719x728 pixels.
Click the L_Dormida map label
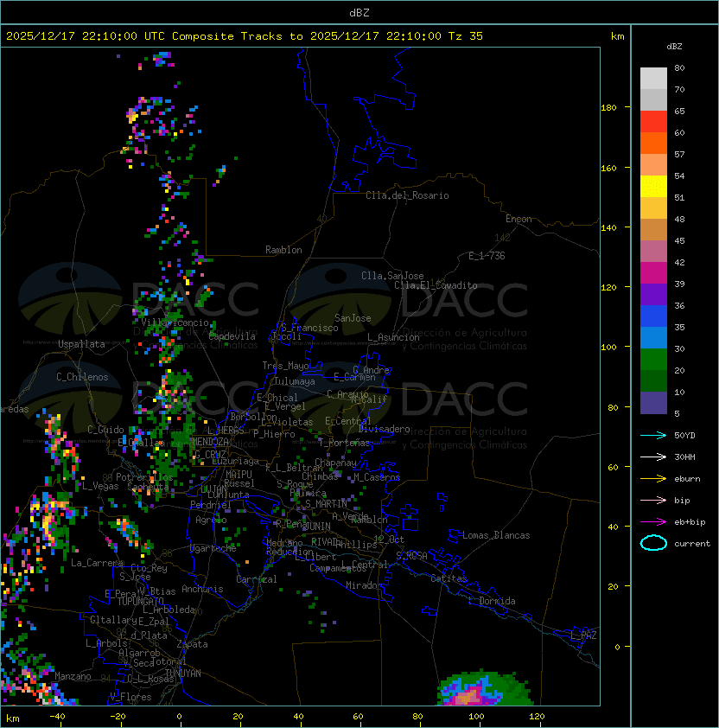click(x=492, y=601)
